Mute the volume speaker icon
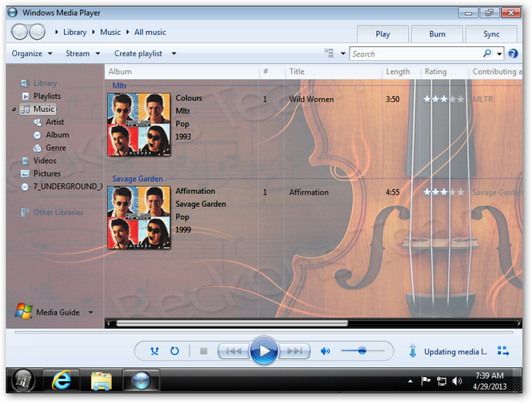The image size is (532, 403). click(x=325, y=351)
